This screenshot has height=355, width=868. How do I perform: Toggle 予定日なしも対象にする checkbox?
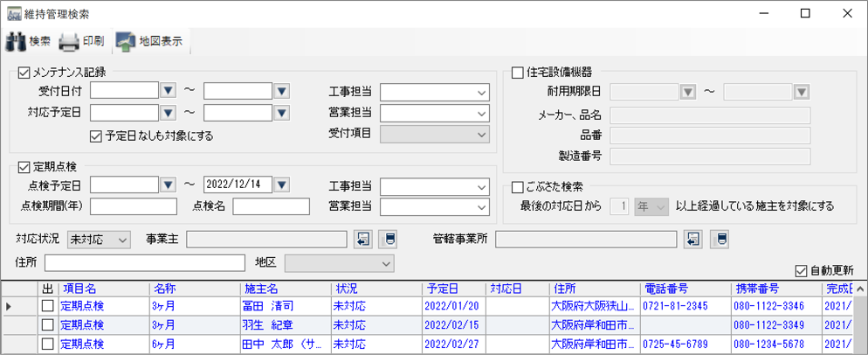pyautogui.click(x=96, y=135)
